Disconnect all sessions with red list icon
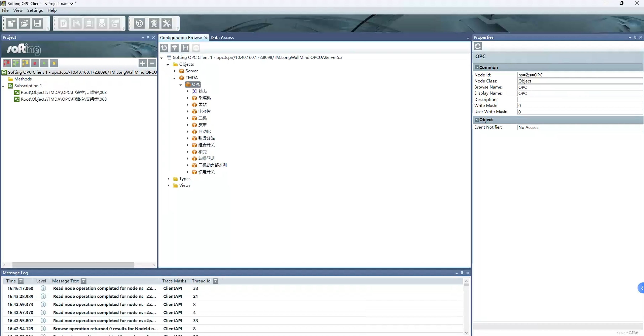 [7, 63]
